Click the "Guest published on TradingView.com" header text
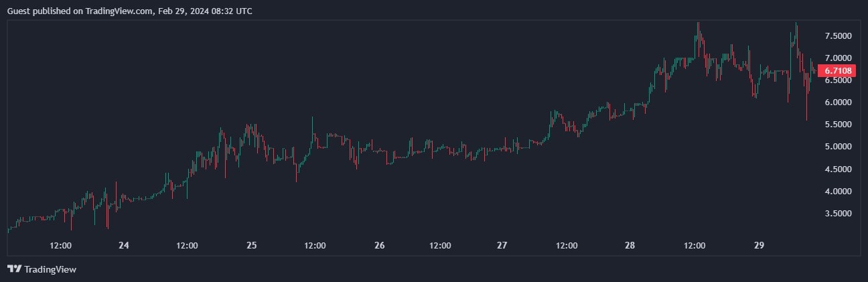 click(x=79, y=11)
